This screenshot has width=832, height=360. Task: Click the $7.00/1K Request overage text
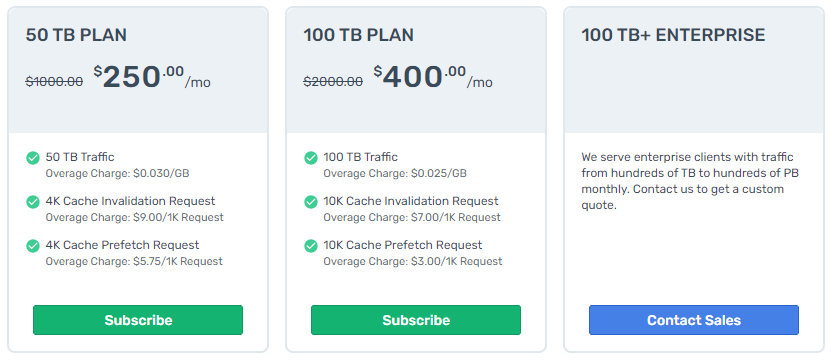(456, 217)
